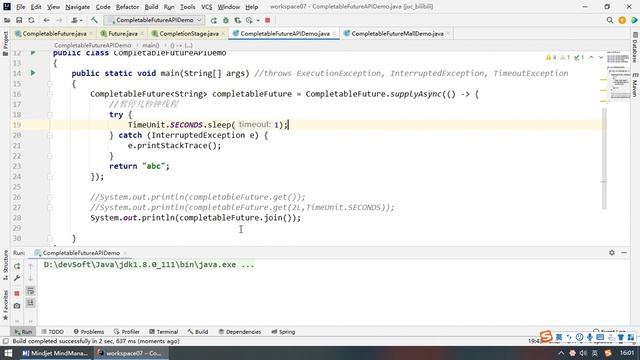Open the Refactor menu
This screenshot has height=360, width=640.
pyautogui.click(x=127, y=7)
